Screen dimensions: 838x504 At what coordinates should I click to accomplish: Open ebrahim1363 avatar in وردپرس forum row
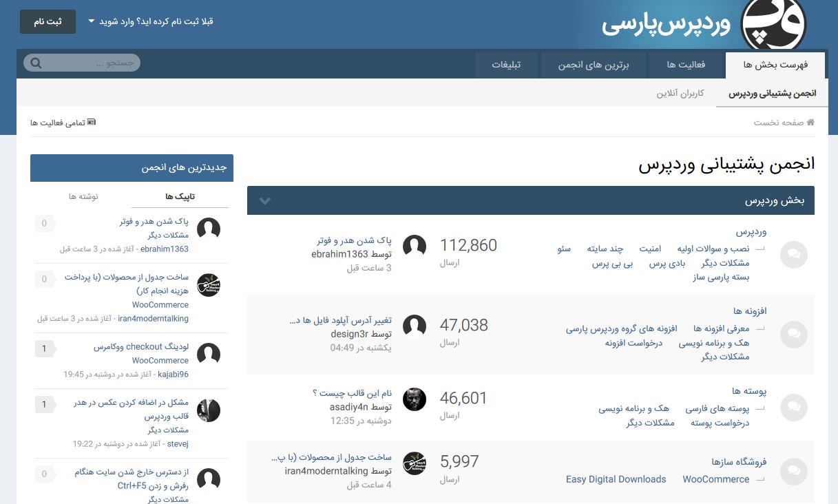(x=415, y=246)
